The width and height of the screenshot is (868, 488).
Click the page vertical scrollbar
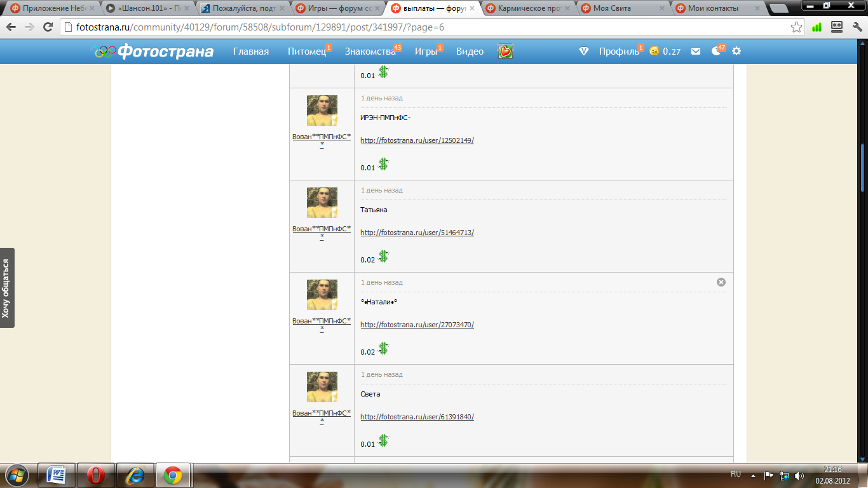click(863, 167)
